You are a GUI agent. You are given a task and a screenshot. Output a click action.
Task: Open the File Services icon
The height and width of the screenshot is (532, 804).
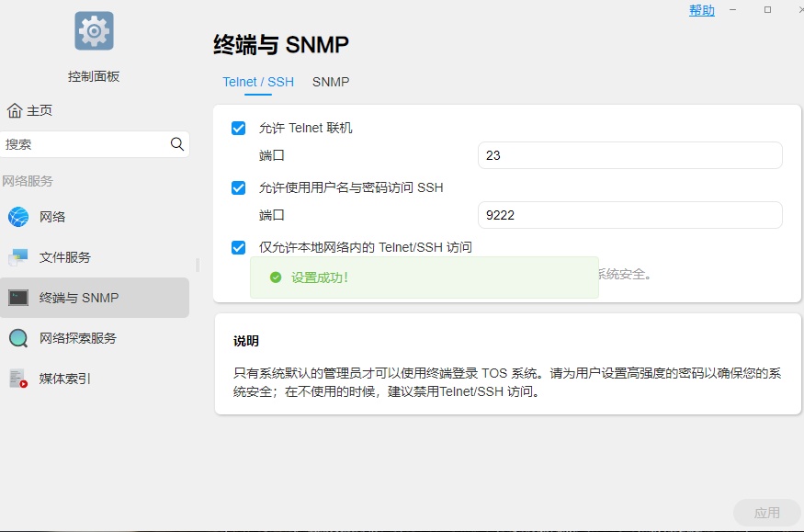pyautogui.click(x=18, y=257)
